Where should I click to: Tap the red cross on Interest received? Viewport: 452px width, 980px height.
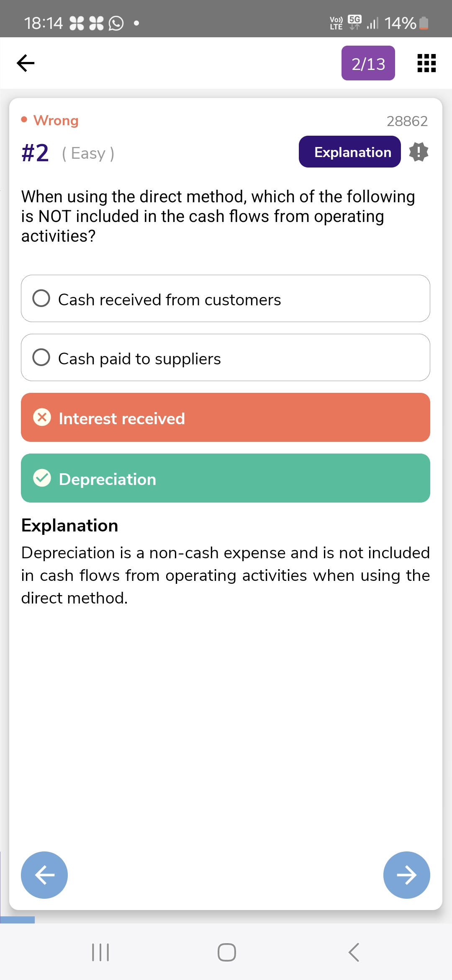coord(42,417)
